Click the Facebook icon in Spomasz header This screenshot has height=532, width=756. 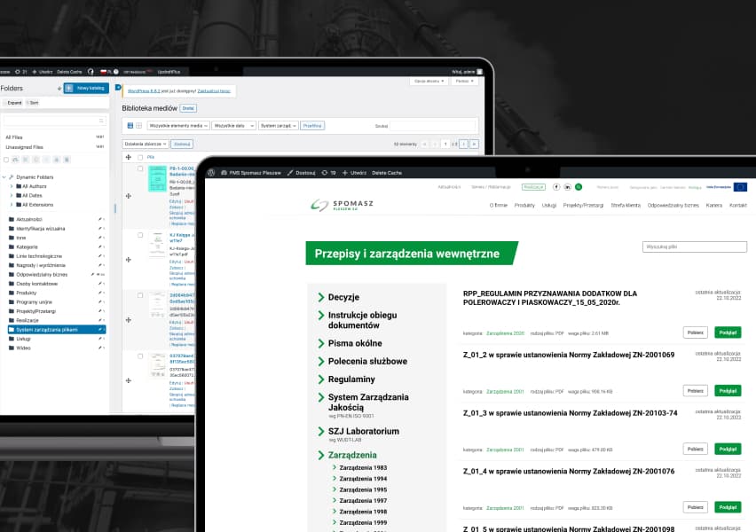[558, 187]
